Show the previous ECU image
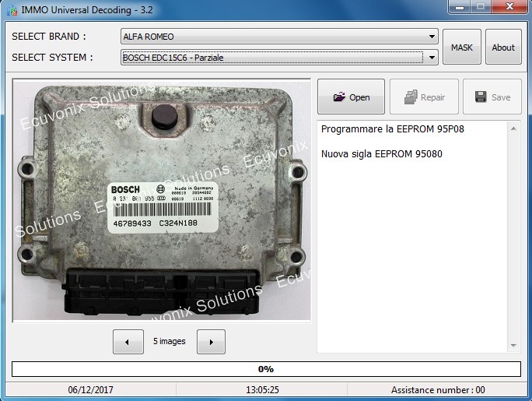The image size is (532, 401). pyautogui.click(x=128, y=342)
